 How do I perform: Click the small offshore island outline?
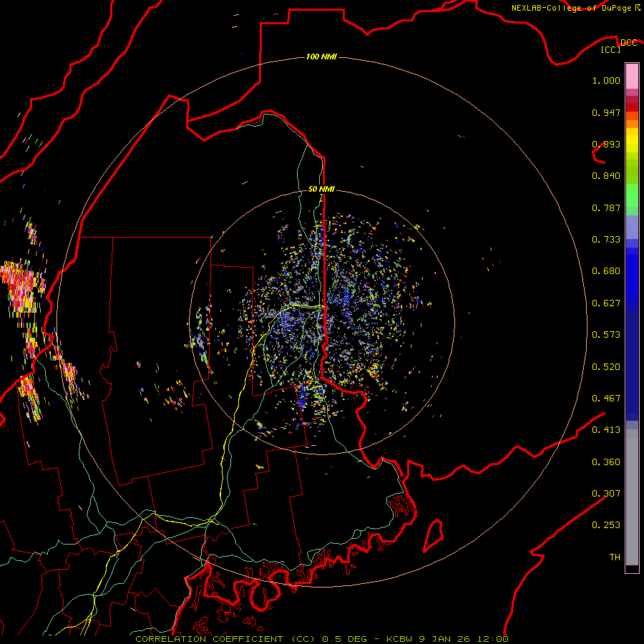click(x=434, y=535)
